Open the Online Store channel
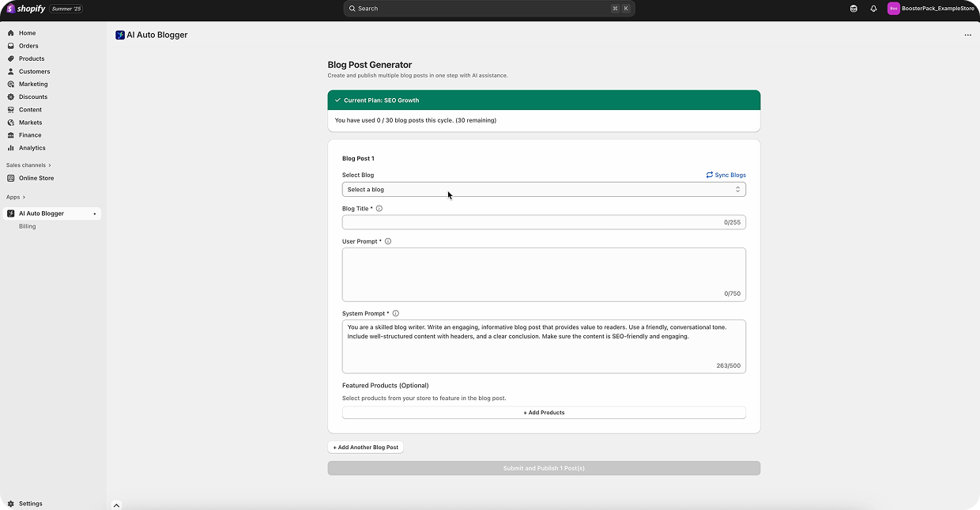The height and width of the screenshot is (510, 980). click(x=35, y=178)
